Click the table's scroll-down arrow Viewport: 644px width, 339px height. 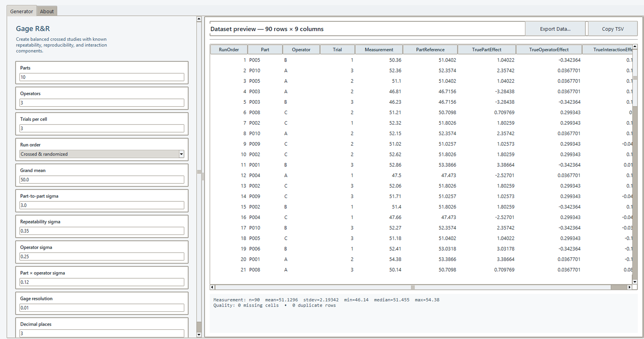(x=635, y=282)
